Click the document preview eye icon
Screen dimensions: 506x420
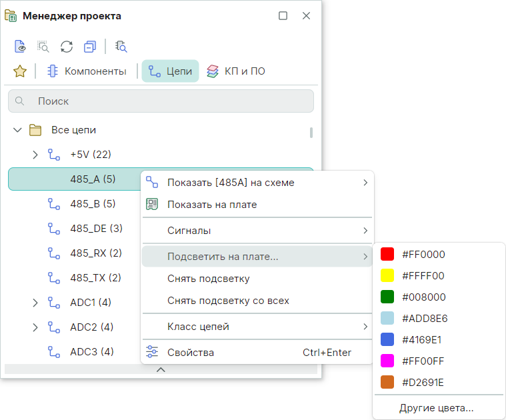point(21,47)
